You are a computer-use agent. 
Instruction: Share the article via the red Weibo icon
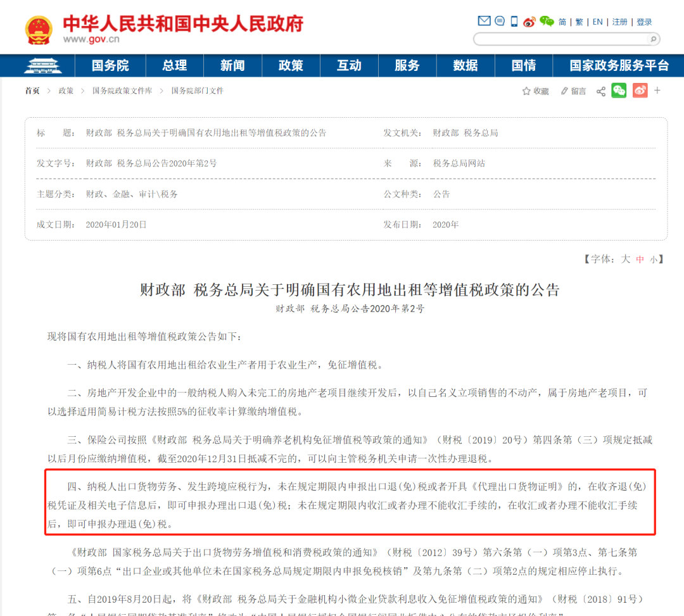640,91
